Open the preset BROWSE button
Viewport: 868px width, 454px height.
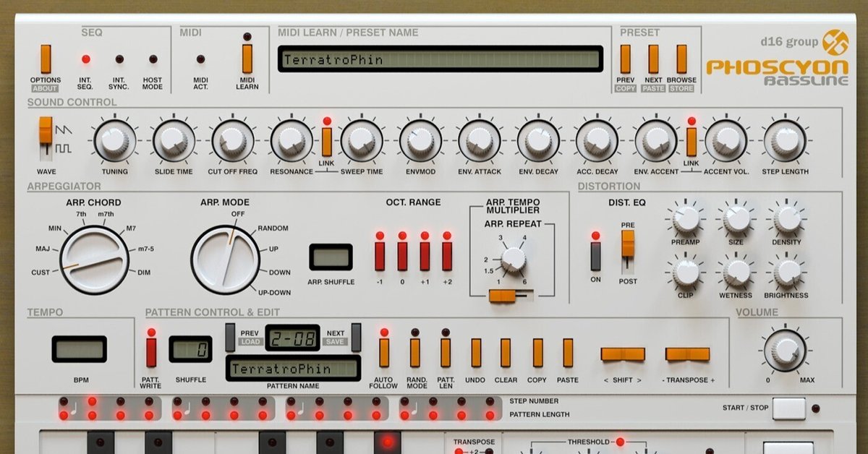click(681, 59)
